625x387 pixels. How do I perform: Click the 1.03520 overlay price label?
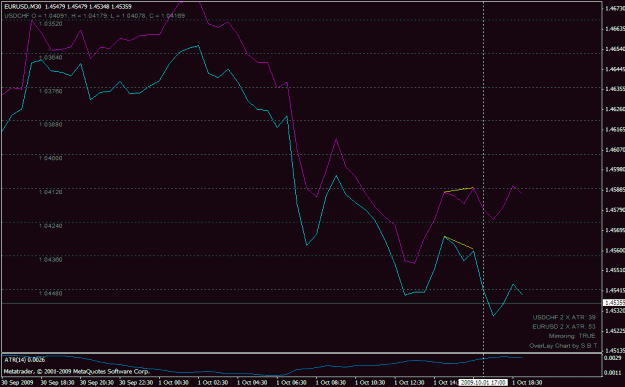click(x=51, y=24)
